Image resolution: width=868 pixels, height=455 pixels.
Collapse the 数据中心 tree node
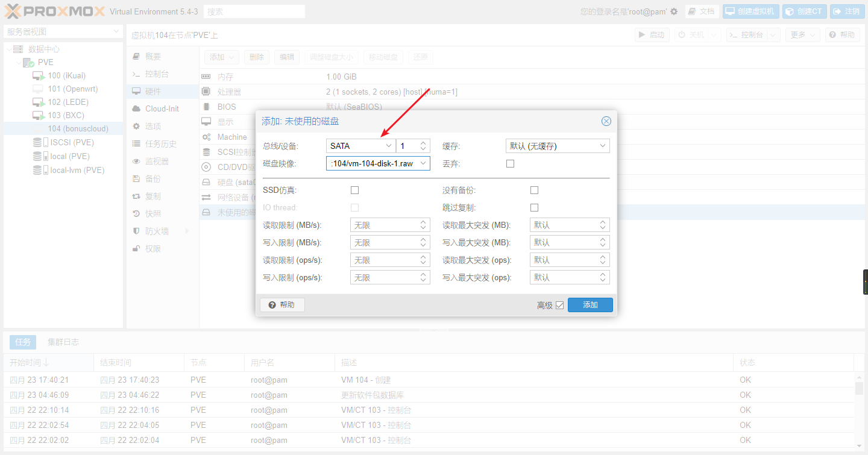click(x=8, y=49)
